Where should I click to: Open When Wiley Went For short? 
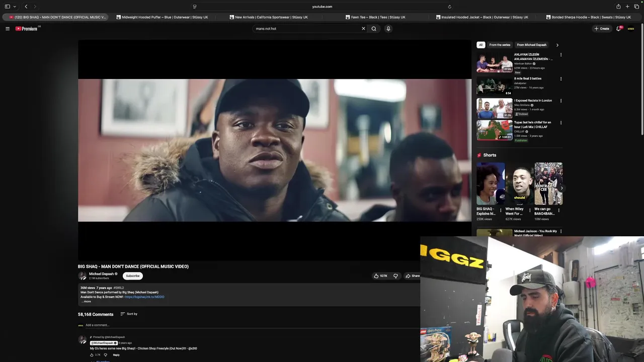click(x=519, y=184)
